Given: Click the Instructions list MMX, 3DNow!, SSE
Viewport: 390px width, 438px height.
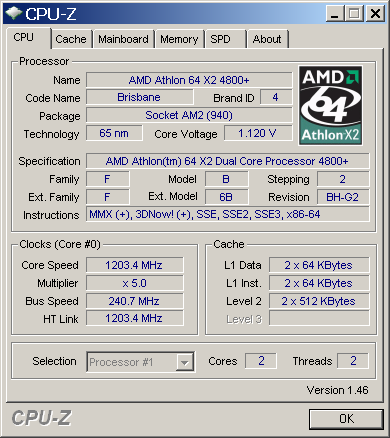Looking at the screenshot, I should click(x=227, y=214).
